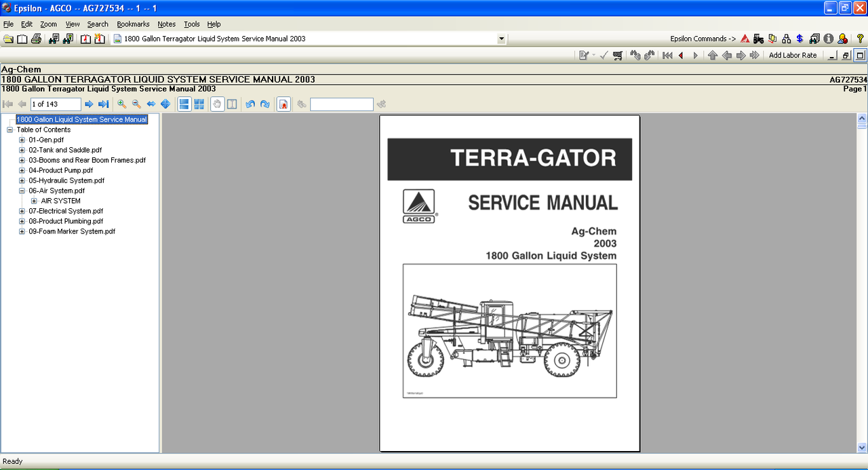The image size is (868, 470).
Task: Click the hierarchy tree icon in Epsilon Commands
Action: (x=787, y=39)
